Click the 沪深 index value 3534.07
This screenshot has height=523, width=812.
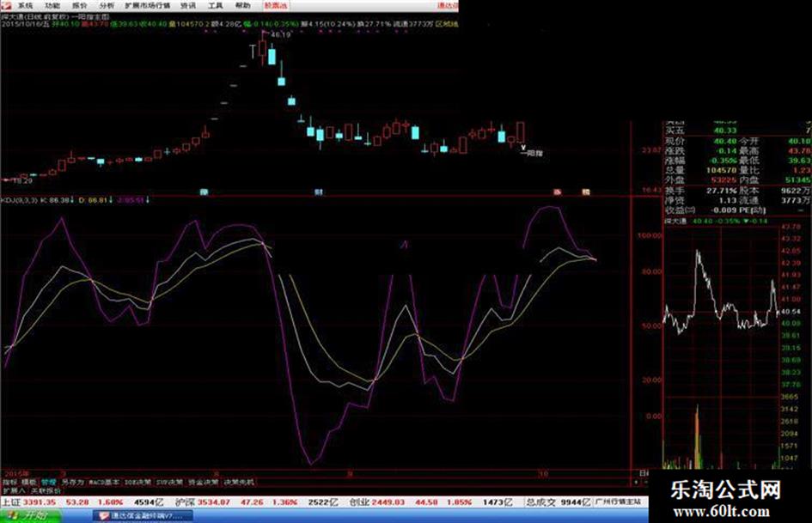pos(213,502)
